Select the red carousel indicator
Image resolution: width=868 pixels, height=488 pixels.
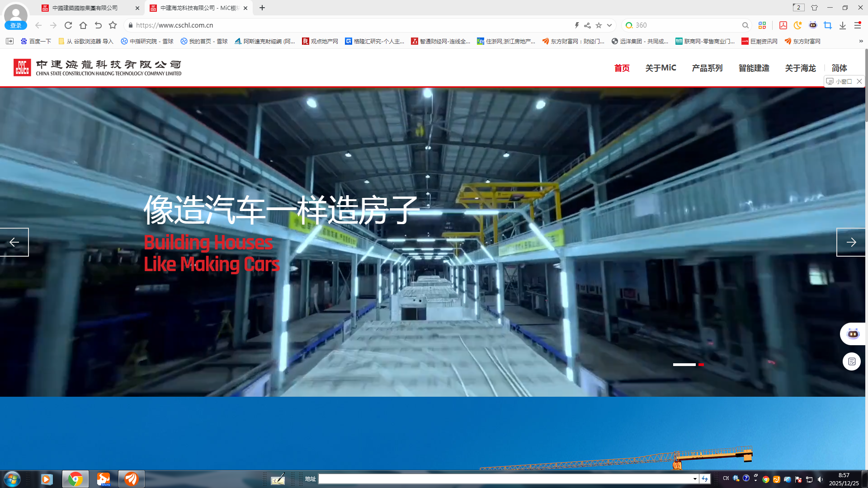[701, 364]
